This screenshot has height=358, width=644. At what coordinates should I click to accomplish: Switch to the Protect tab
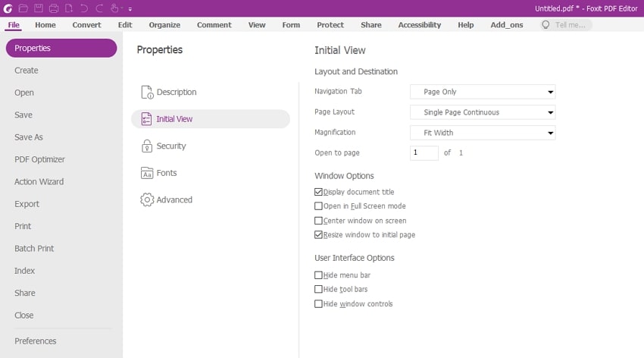point(330,25)
